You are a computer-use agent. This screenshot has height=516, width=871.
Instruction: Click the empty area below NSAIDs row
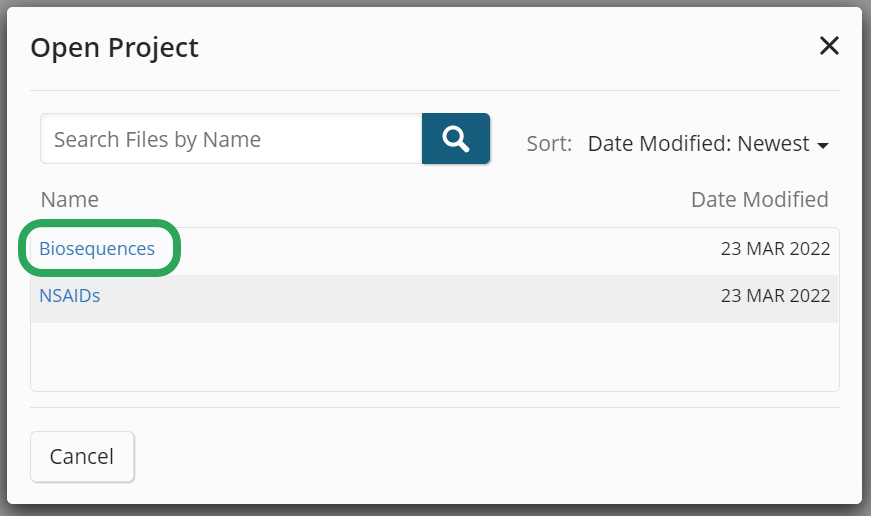(x=435, y=355)
